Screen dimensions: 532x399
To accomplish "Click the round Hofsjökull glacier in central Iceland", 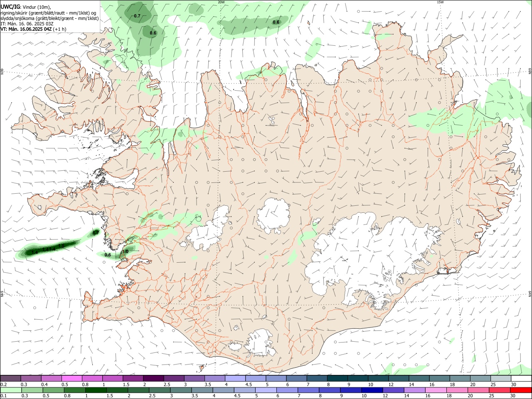I will click(273, 216).
